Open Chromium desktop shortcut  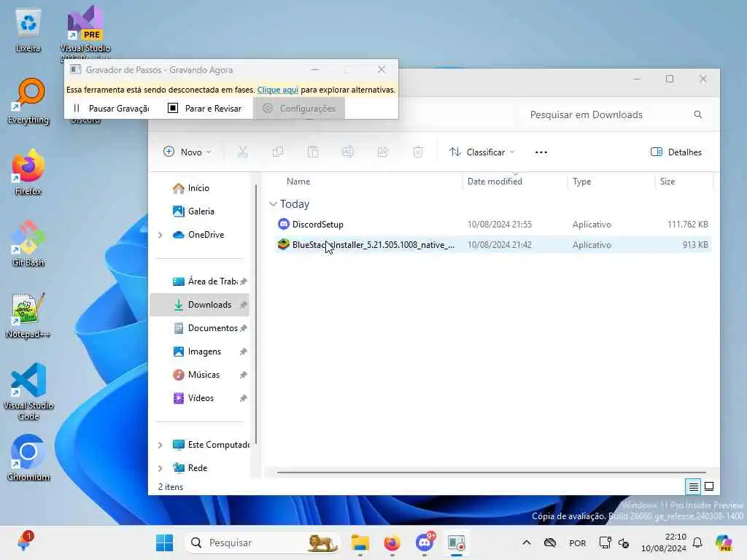[x=28, y=458]
